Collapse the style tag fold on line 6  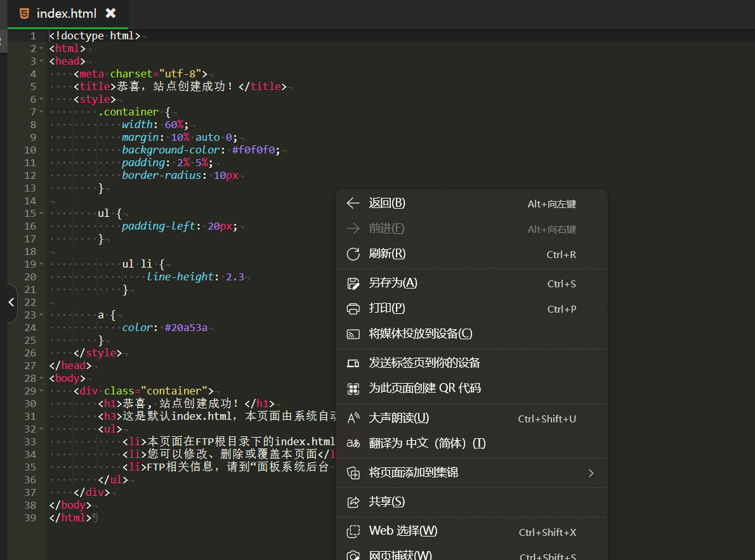(x=41, y=99)
